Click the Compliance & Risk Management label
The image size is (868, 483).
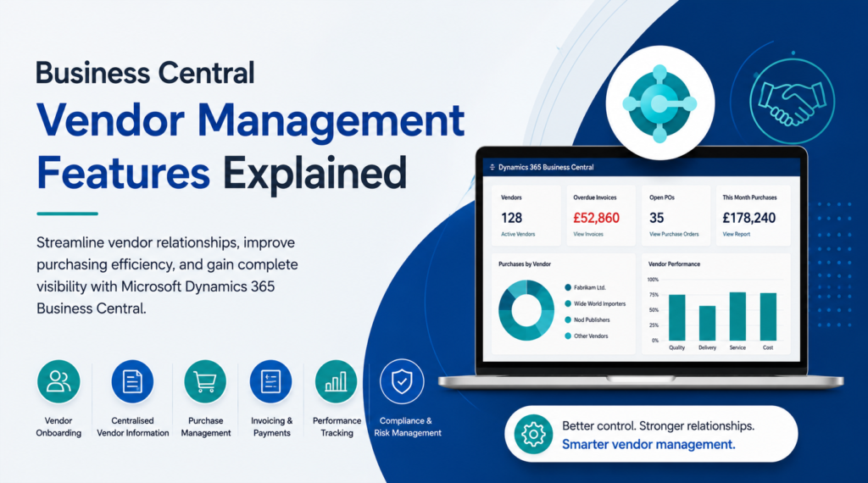408,426
